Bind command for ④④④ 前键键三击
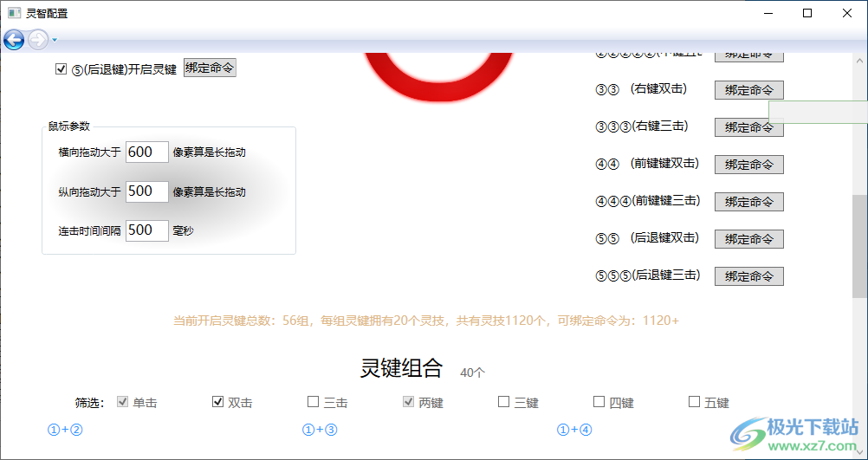Image resolution: width=868 pixels, height=460 pixels. coord(749,202)
